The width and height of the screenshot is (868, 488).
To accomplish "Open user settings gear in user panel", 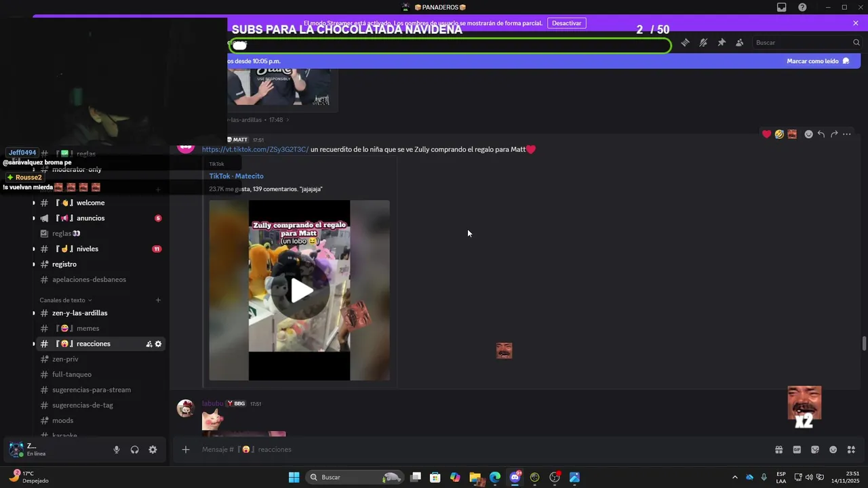I will pyautogui.click(x=153, y=449).
